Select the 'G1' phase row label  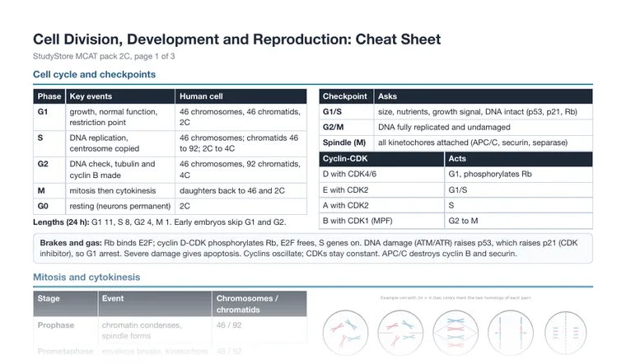pos(43,112)
